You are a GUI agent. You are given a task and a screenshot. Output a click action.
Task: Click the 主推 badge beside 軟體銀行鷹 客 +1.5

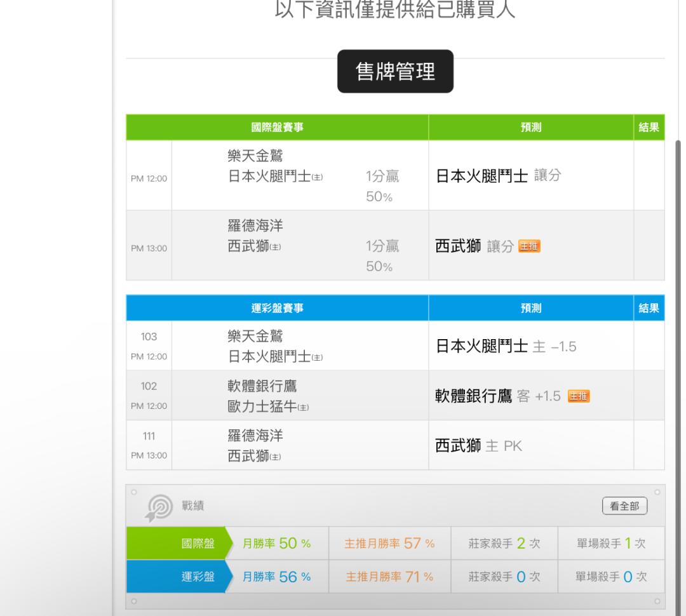click(x=579, y=396)
